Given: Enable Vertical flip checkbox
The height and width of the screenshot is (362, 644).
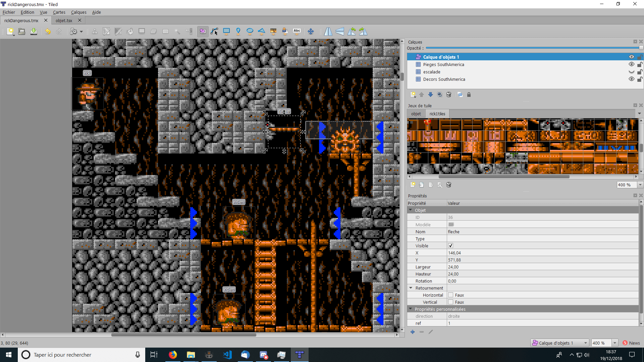Looking at the screenshot, I should [x=451, y=302].
